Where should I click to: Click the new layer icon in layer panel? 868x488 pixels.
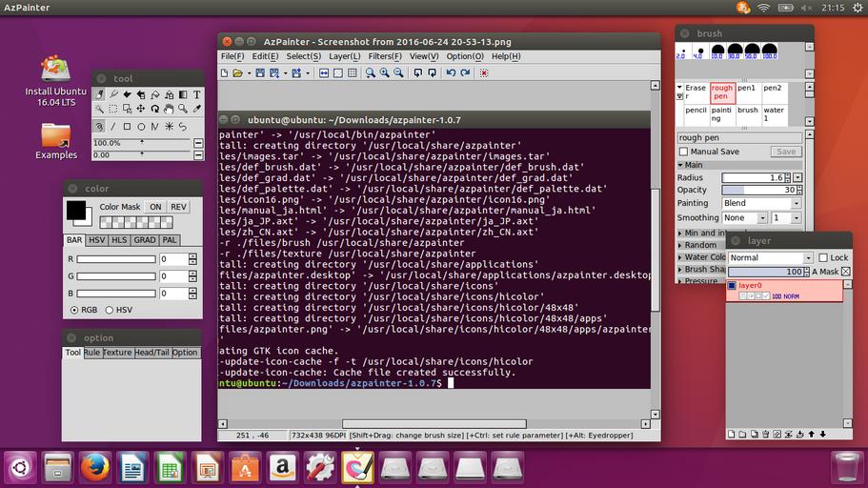tap(731, 435)
